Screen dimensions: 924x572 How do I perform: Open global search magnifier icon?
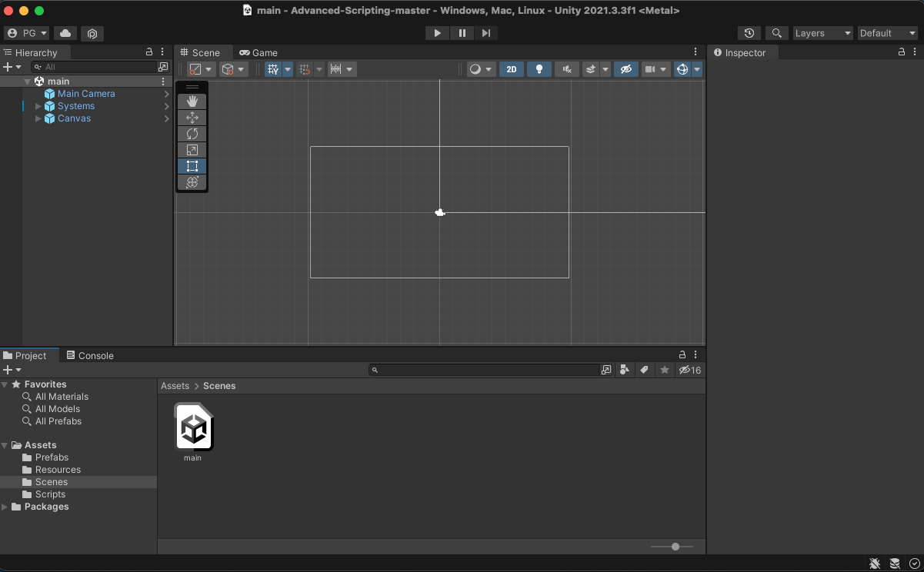[x=777, y=33]
